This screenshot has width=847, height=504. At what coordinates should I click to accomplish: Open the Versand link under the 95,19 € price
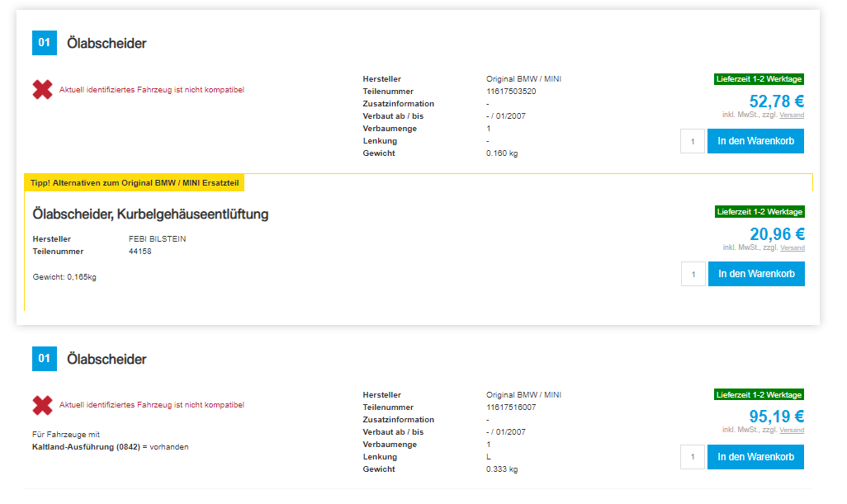tap(792, 431)
